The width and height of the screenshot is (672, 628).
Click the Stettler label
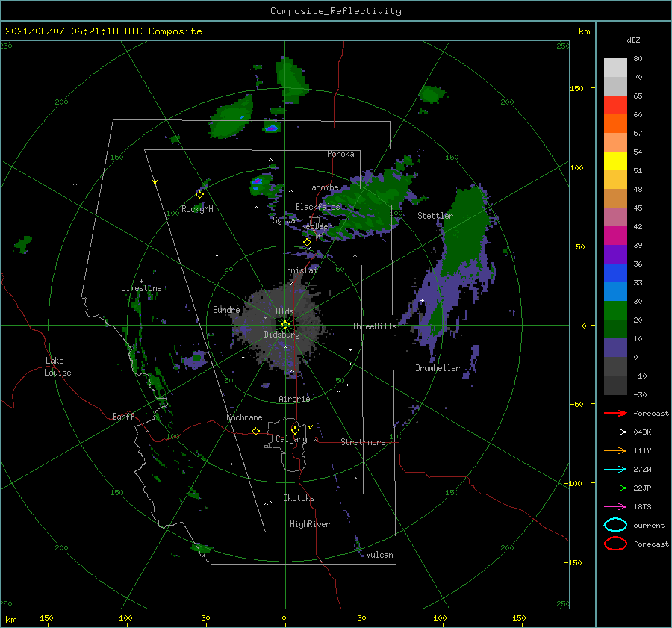pos(435,216)
